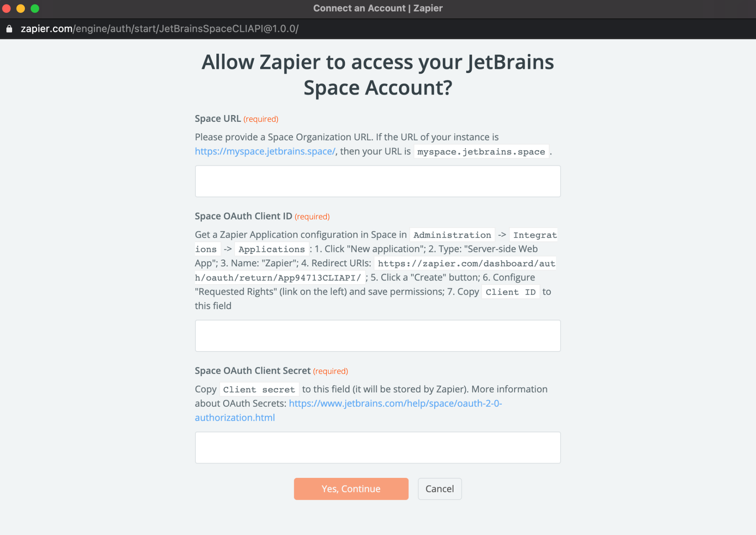Image resolution: width=756 pixels, height=535 pixels.
Task: Focus the Space OAuth Client Secret field
Action: click(377, 448)
